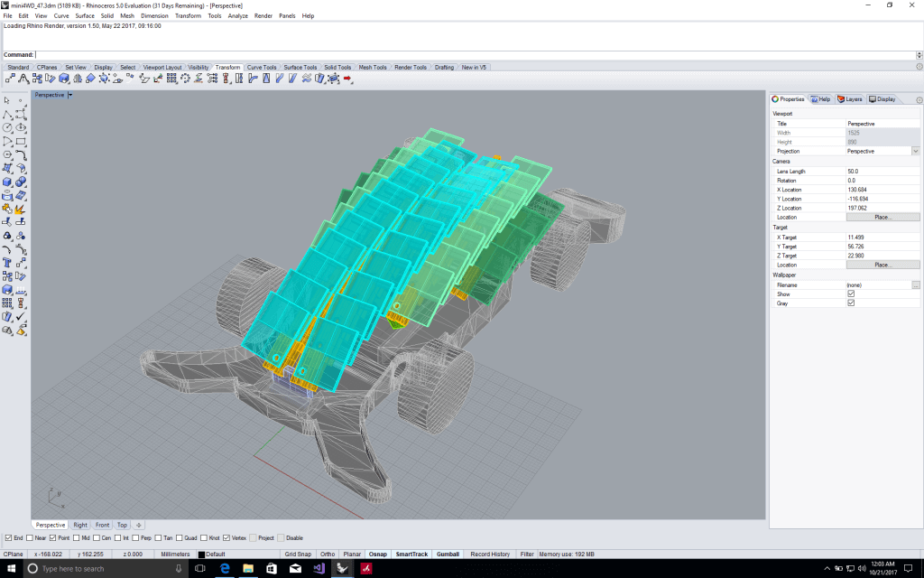This screenshot has height=578, width=924.
Task: Open the Millimeters units pane in status bar
Action: 175,555
